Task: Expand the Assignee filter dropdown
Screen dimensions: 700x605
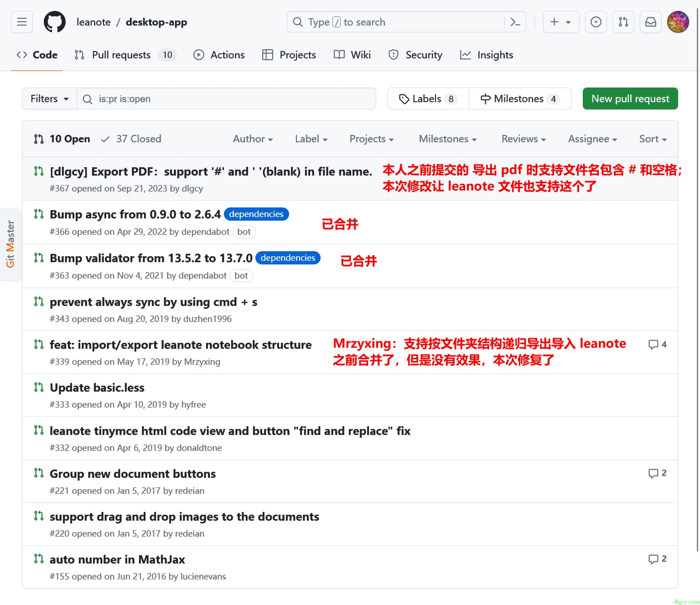Action: pyautogui.click(x=592, y=139)
